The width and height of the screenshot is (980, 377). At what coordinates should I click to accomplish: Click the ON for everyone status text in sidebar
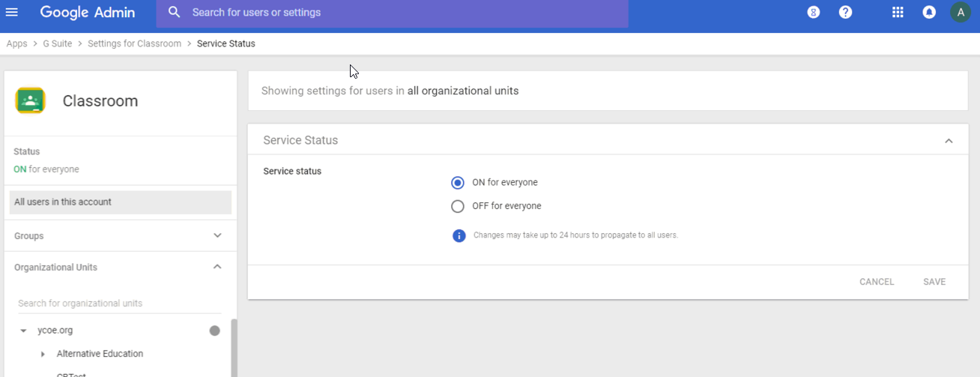[46, 169]
